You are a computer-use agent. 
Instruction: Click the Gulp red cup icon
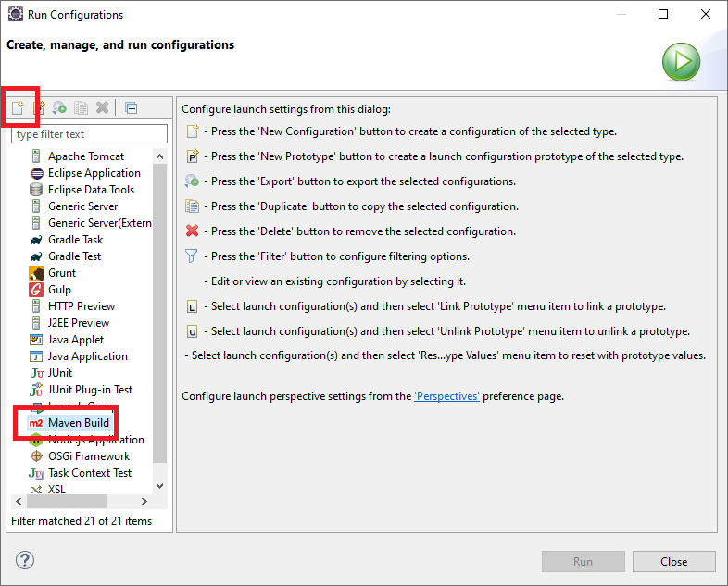tap(36, 290)
